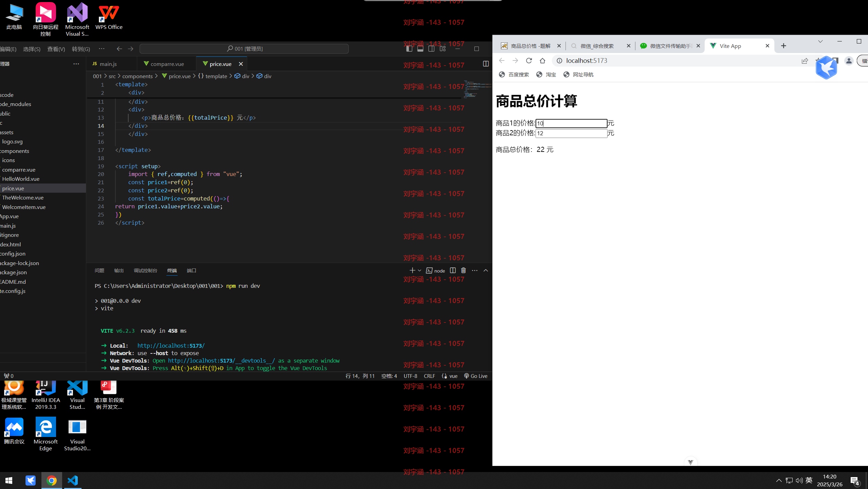
Task: Split the terminal pane
Action: click(x=453, y=270)
